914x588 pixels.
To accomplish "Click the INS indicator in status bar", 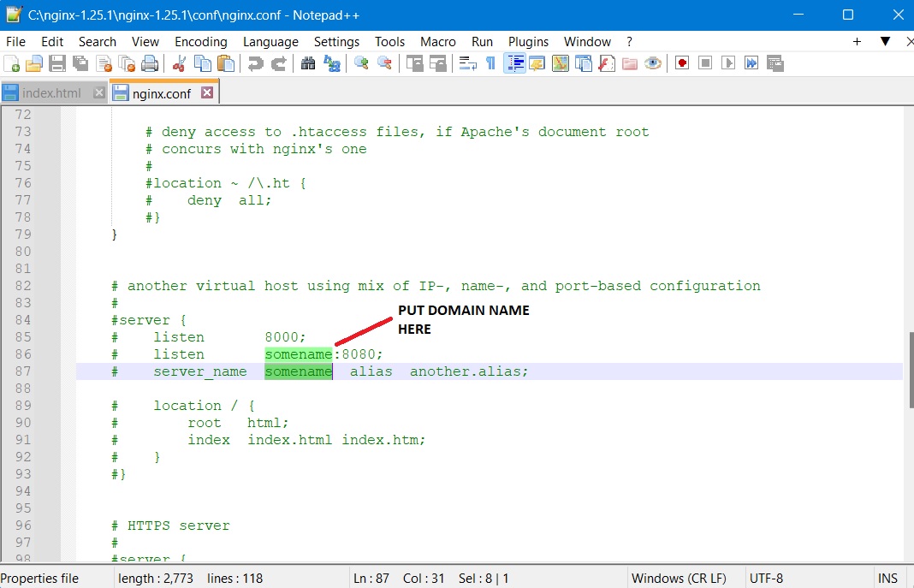I will [887, 578].
